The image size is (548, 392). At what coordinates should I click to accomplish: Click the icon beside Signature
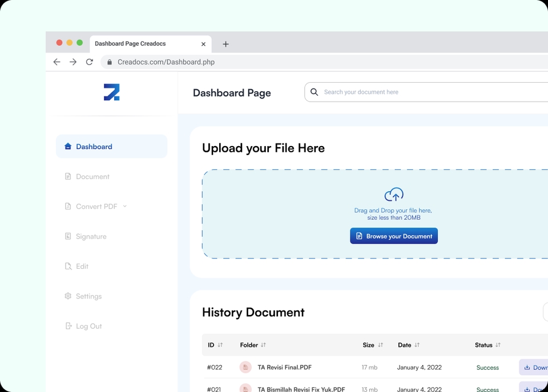pos(68,236)
